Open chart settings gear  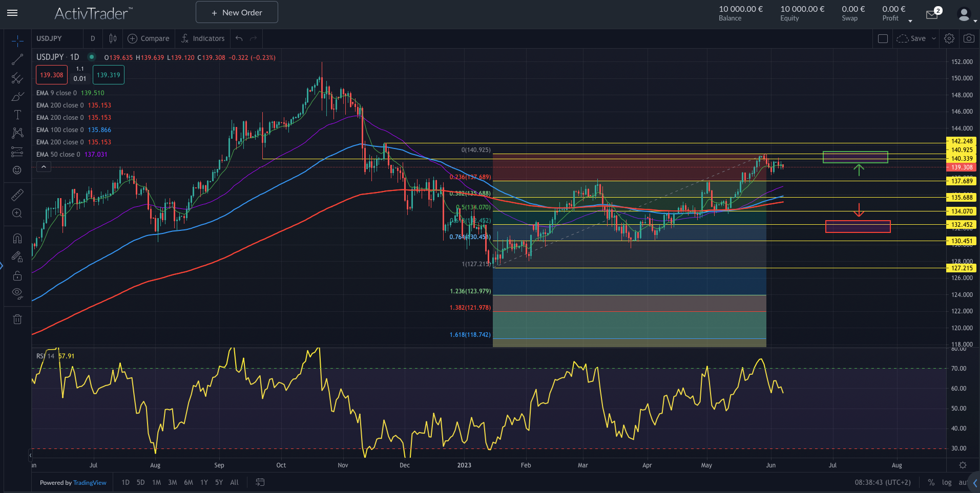coord(949,38)
